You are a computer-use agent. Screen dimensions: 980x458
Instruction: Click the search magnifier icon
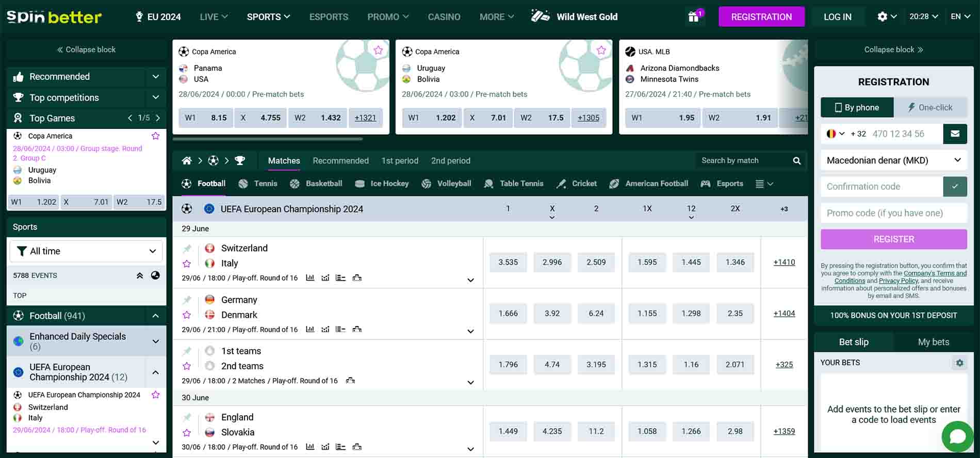(797, 161)
